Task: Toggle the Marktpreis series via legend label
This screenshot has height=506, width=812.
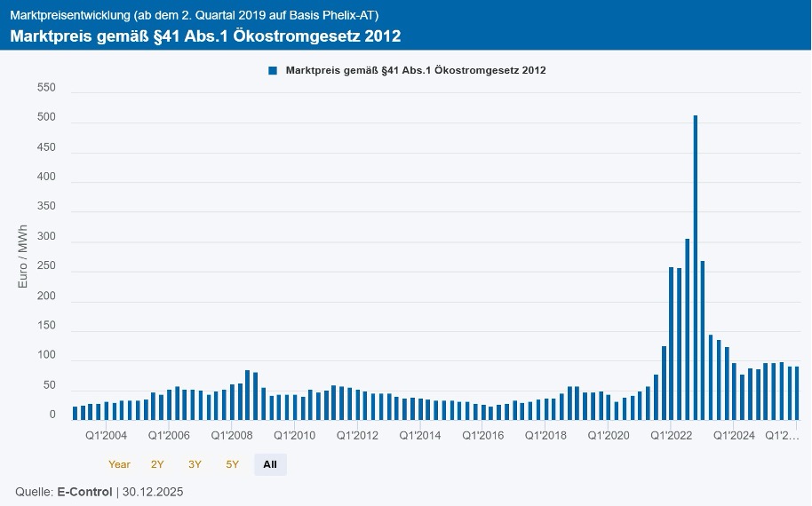Action: 415,70
